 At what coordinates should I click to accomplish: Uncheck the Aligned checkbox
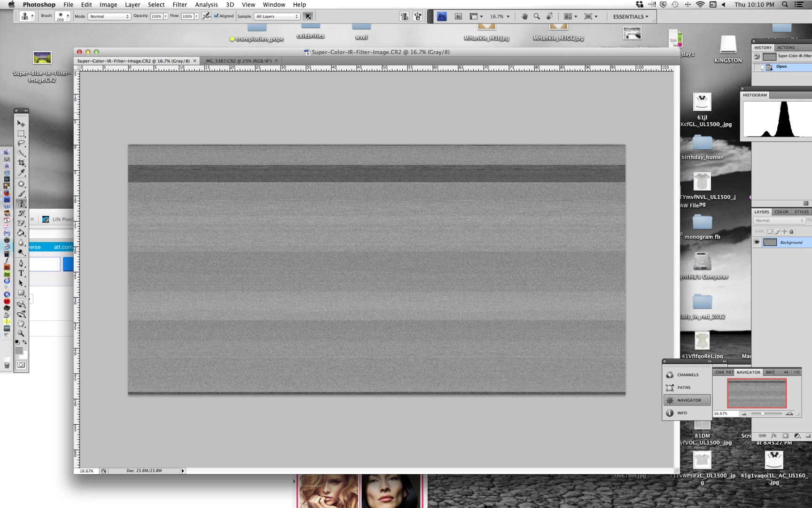[216, 16]
